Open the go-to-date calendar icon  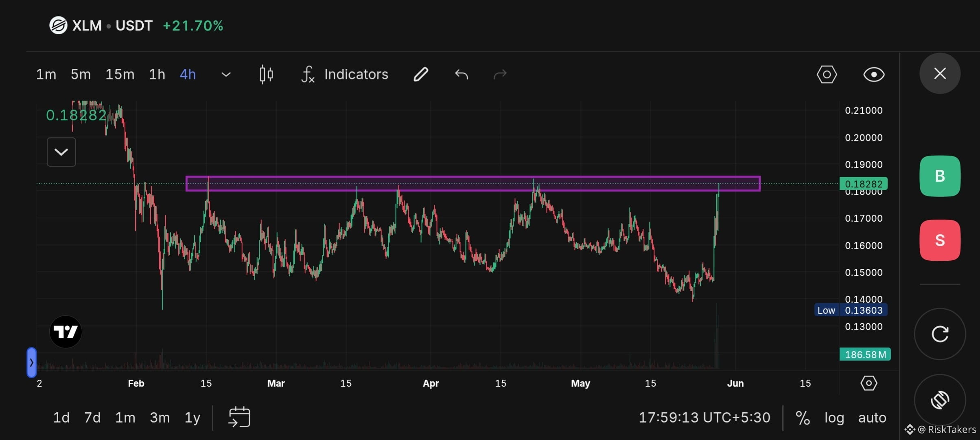(239, 417)
